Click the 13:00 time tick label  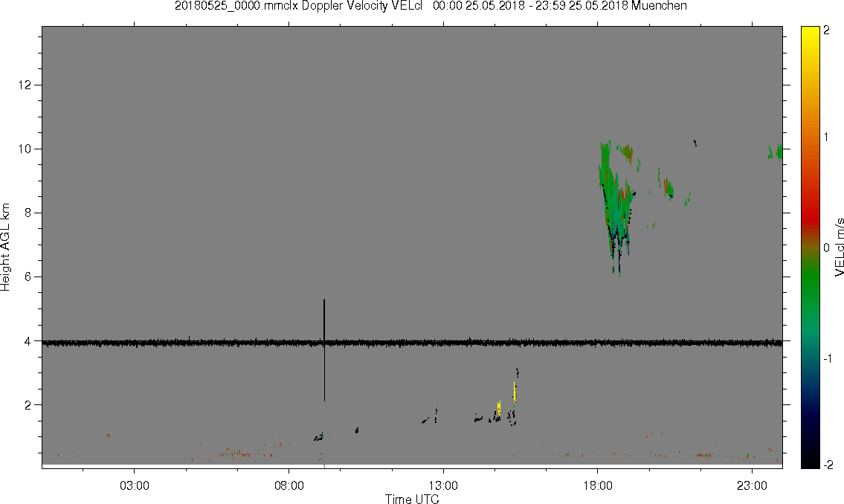click(443, 485)
